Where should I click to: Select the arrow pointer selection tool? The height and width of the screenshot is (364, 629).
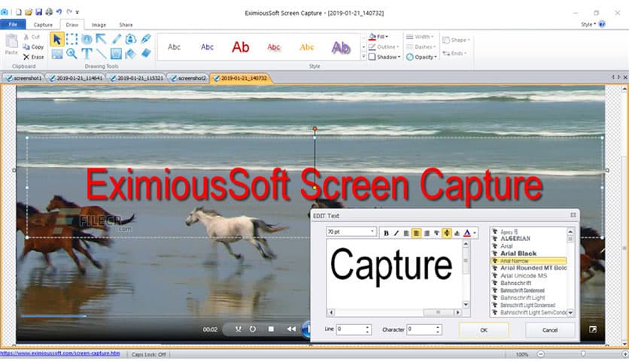click(x=57, y=39)
